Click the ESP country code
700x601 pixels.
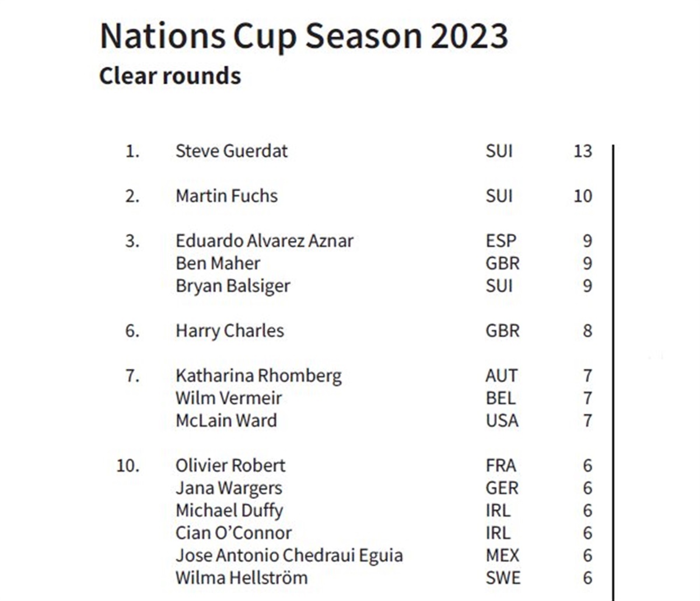coord(501,241)
